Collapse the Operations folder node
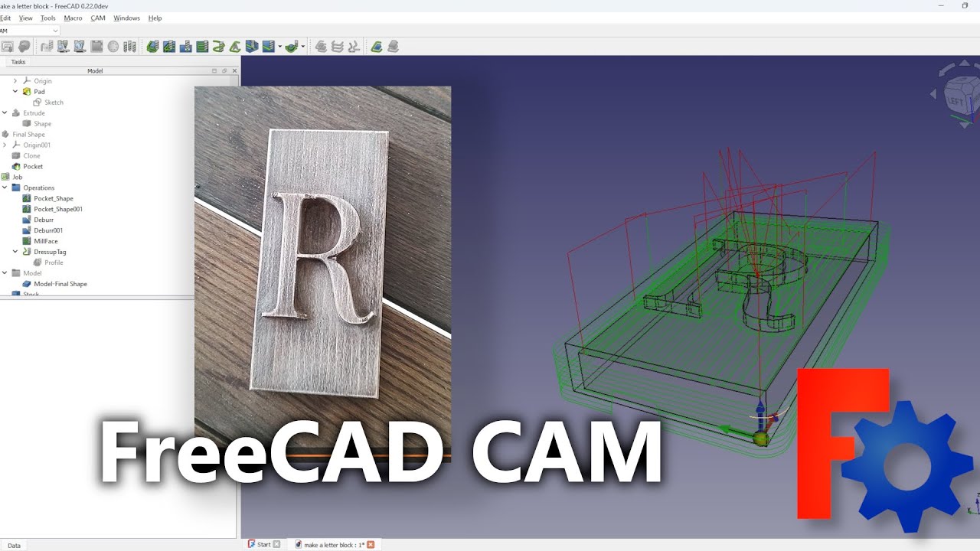 (5, 187)
